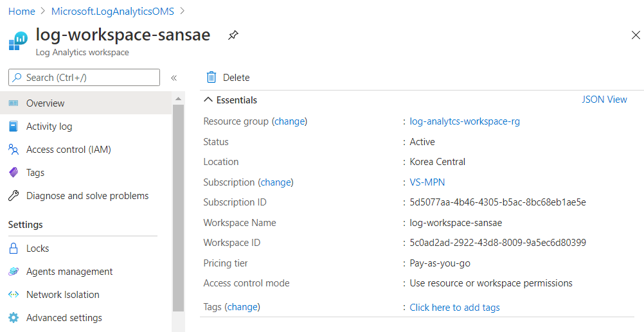Click the Advanced settings gear icon
Viewport: 644px width, 332px height.
(13, 318)
